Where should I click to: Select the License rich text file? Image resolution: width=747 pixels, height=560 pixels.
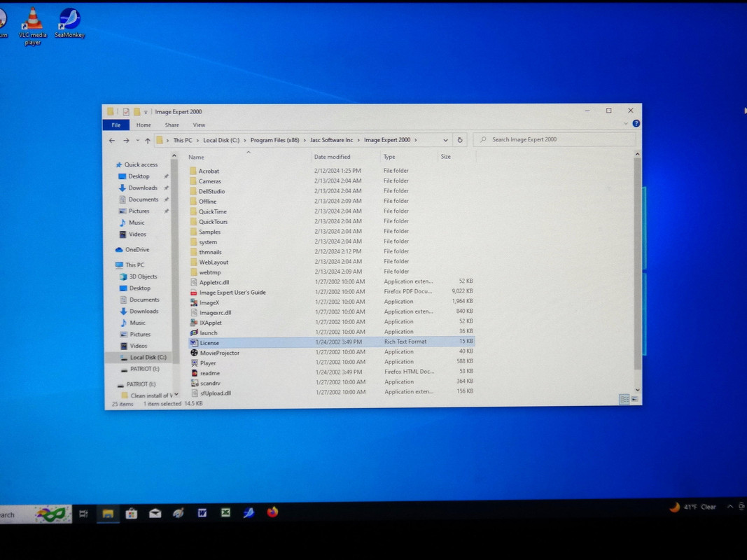pyautogui.click(x=332, y=342)
